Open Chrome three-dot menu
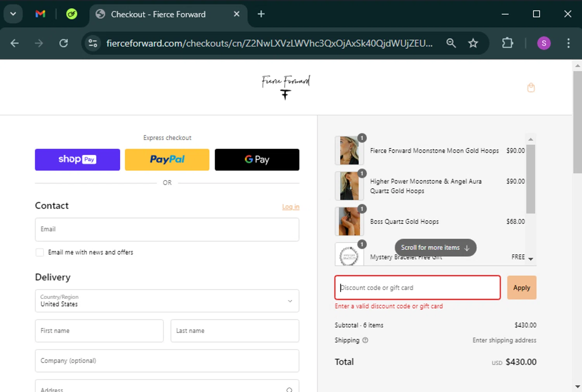Screen dimensions: 582x392 tap(568, 43)
